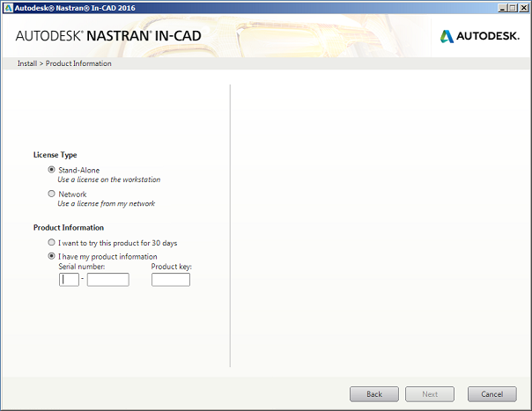The width and height of the screenshot is (532, 411).
Task: Click the installer title bar app icon
Action: pos(8,8)
